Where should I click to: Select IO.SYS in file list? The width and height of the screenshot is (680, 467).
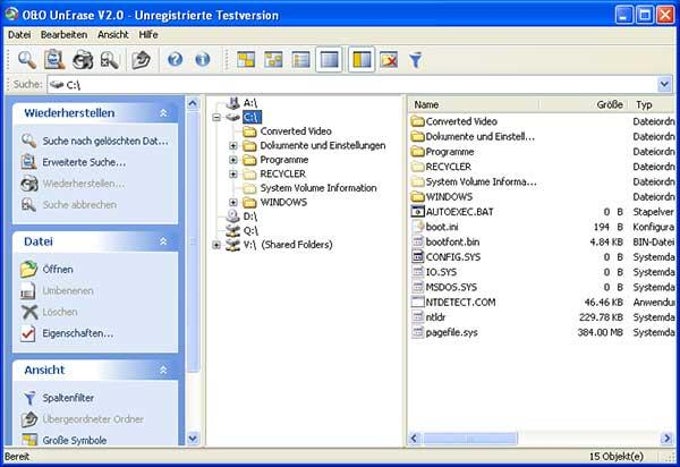coord(441,272)
